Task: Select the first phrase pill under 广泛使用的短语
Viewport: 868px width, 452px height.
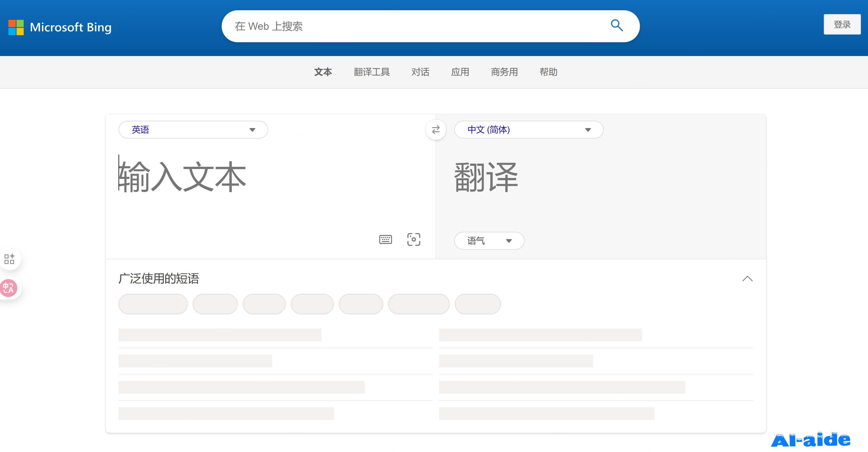Action: [153, 304]
